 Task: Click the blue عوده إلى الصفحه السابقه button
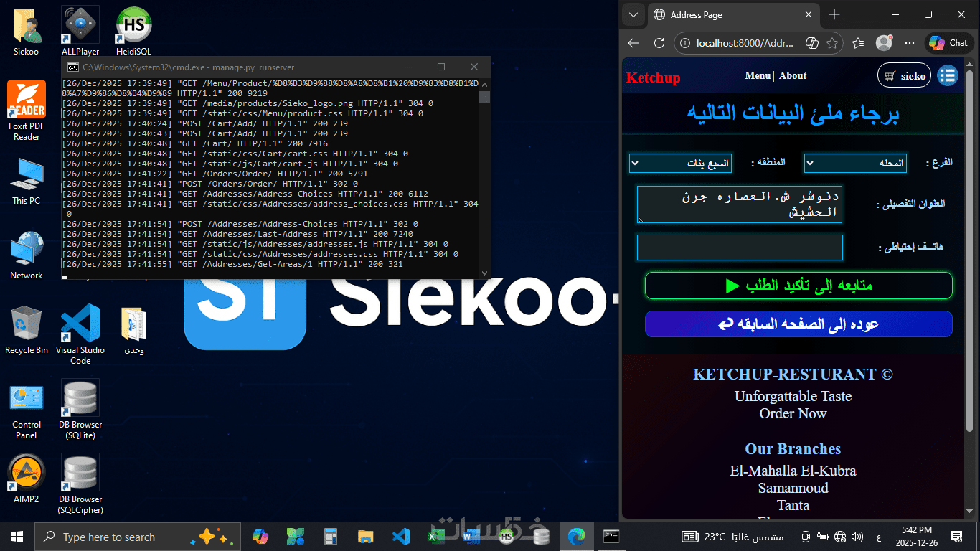(798, 324)
